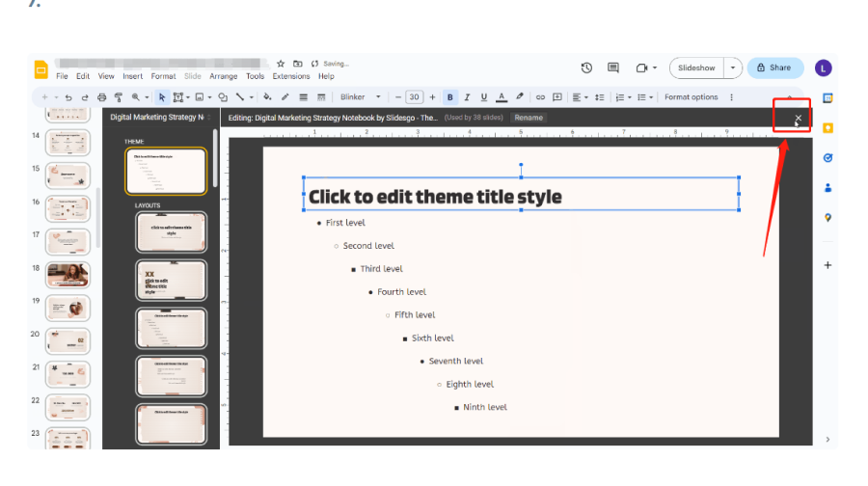The image size is (868, 486).
Task: Click the Rename button
Action: (x=528, y=118)
